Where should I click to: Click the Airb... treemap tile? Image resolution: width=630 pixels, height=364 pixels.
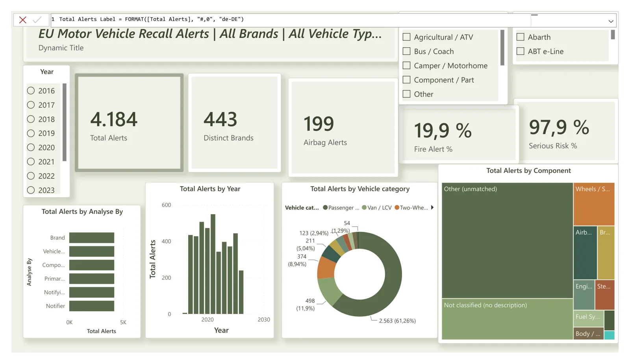click(x=585, y=253)
